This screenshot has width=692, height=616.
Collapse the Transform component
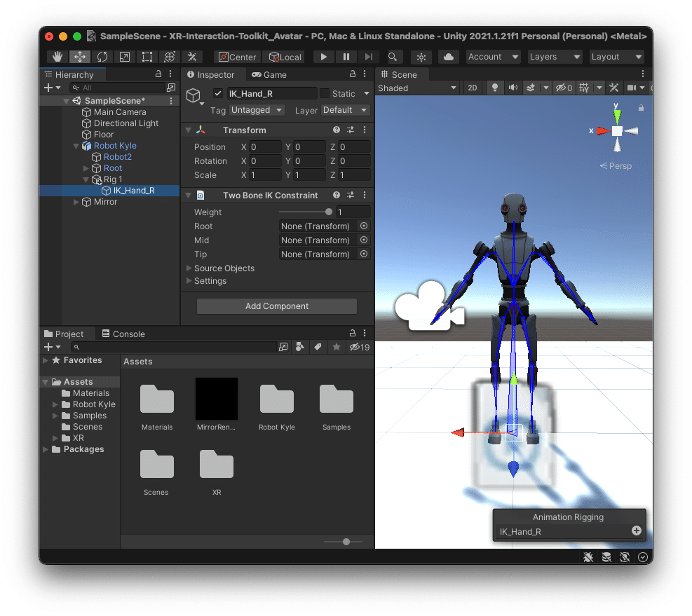pyautogui.click(x=189, y=130)
